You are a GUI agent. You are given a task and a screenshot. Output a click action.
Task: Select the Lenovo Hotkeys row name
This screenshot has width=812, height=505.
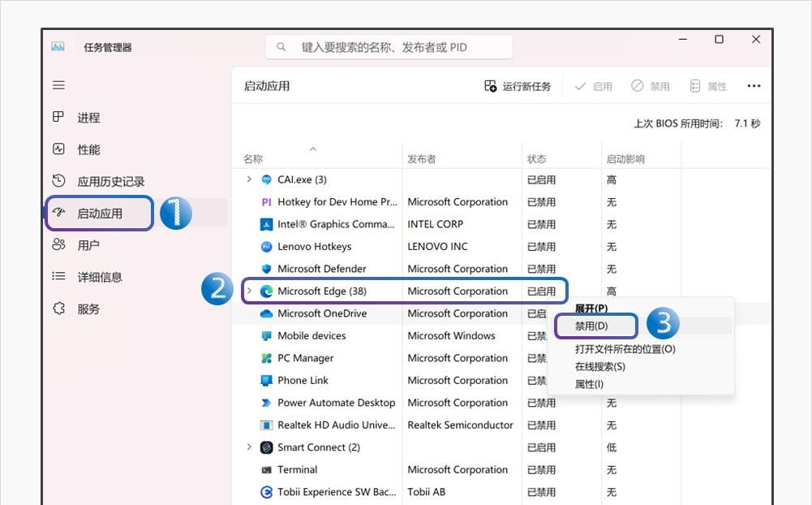315,246
